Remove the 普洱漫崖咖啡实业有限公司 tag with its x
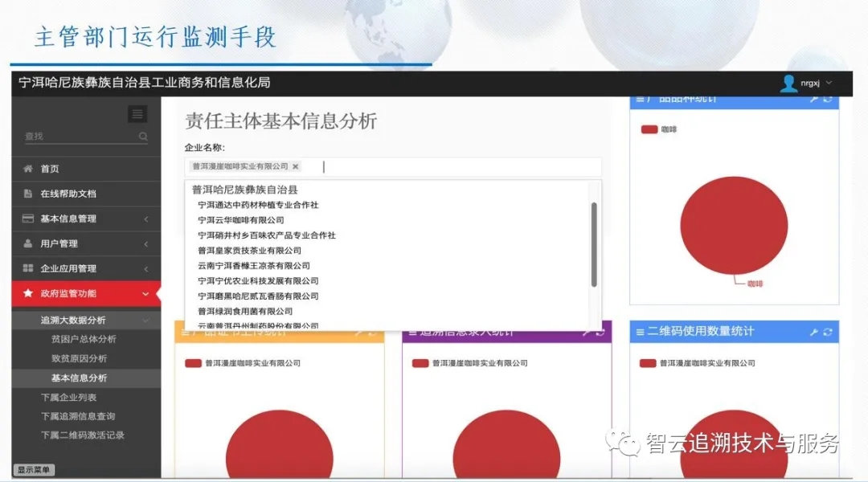The height and width of the screenshot is (482, 868). pos(296,167)
